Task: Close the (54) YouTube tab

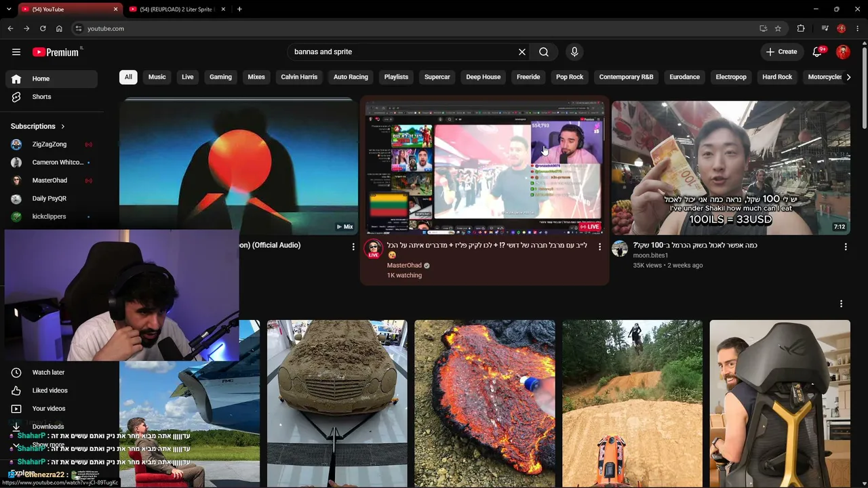Action: 115,9
